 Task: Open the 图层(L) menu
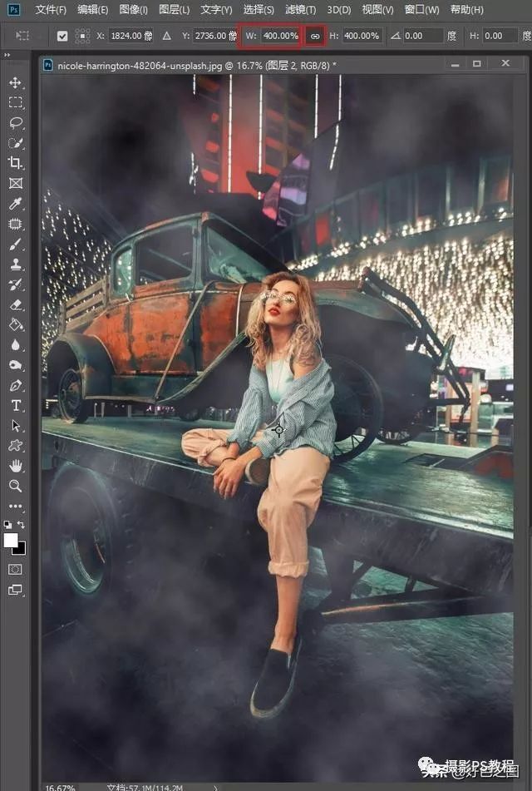[174, 10]
